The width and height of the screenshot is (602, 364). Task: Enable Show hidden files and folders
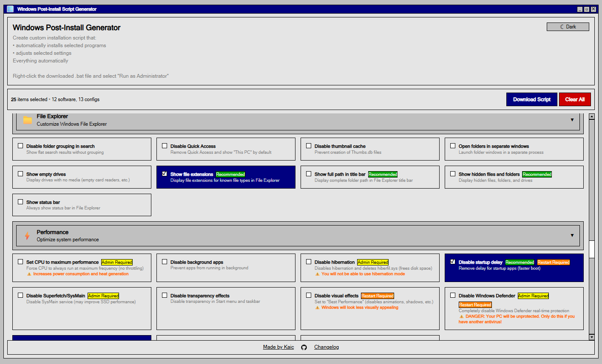coord(453,174)
